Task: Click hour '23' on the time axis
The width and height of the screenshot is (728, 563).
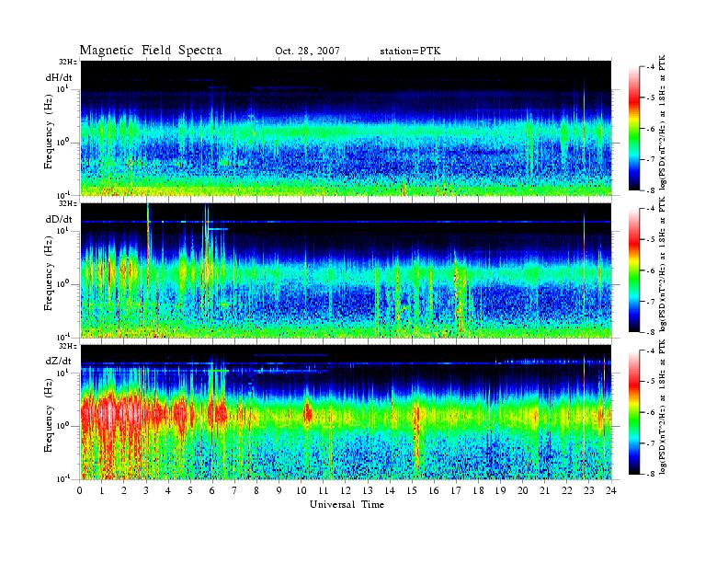Action: (589, 490)
